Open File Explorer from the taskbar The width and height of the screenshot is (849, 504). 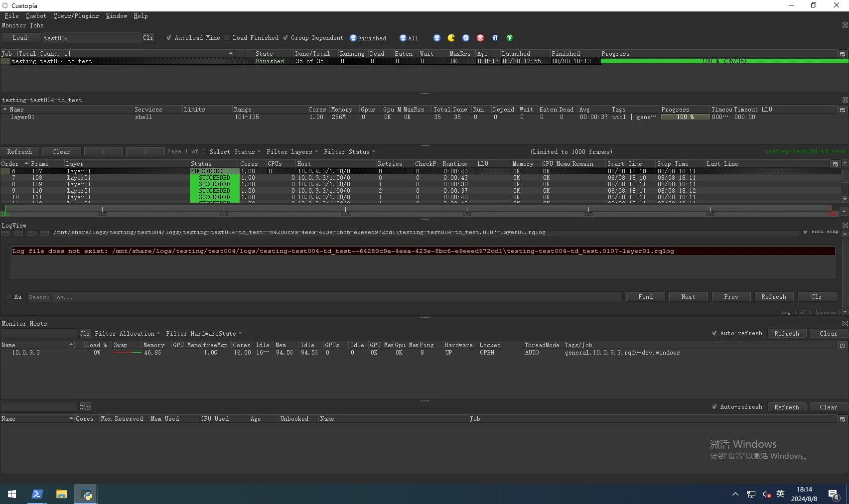click(61, 494)
